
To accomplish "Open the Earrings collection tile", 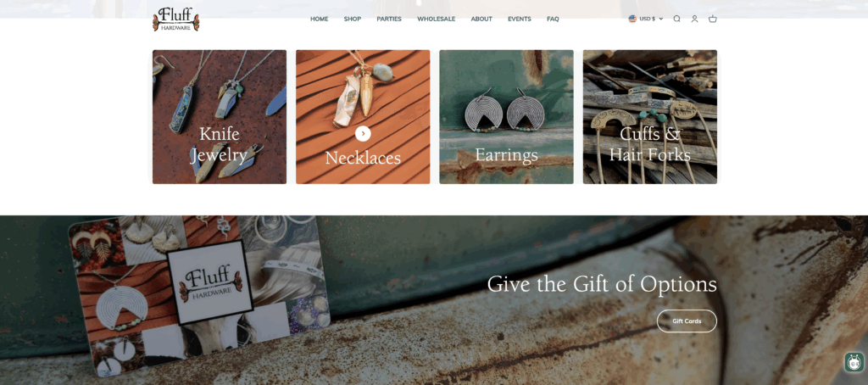I will click(x=507, y=117).
